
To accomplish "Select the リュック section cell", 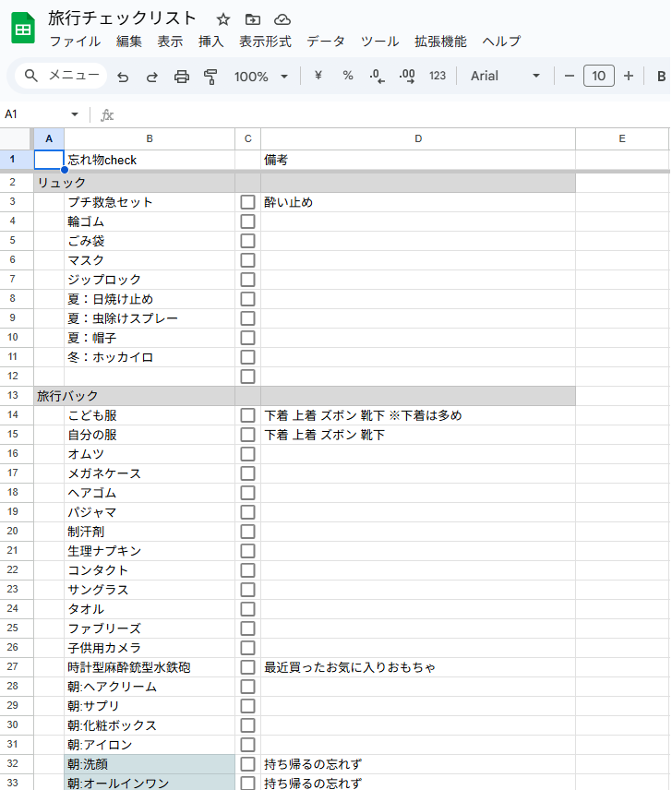I will pyautogui.click(x=49, y=183).
